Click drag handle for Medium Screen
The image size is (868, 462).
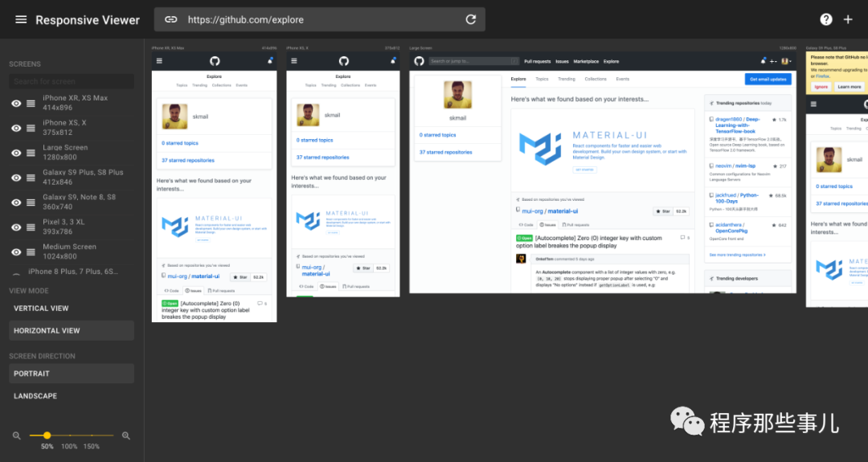coord(31,252)
